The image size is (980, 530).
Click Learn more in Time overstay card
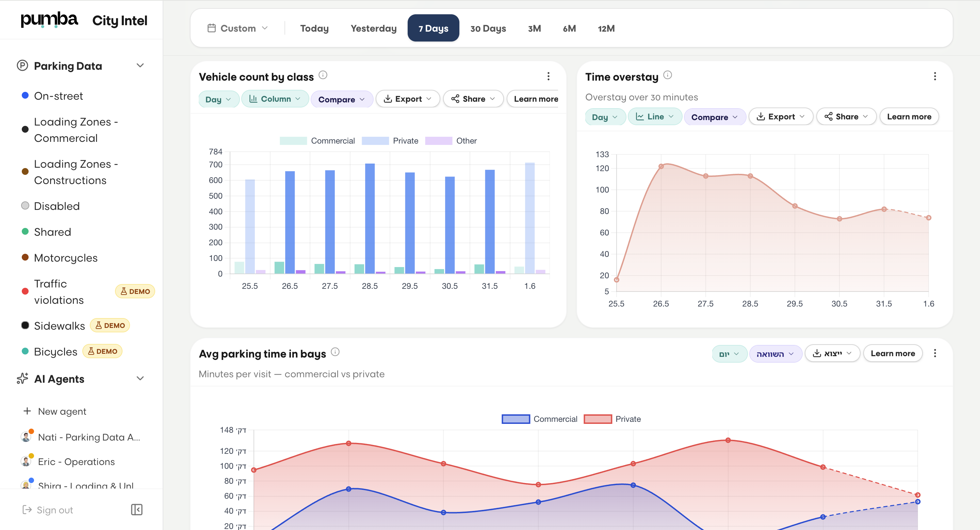(909, 117)
